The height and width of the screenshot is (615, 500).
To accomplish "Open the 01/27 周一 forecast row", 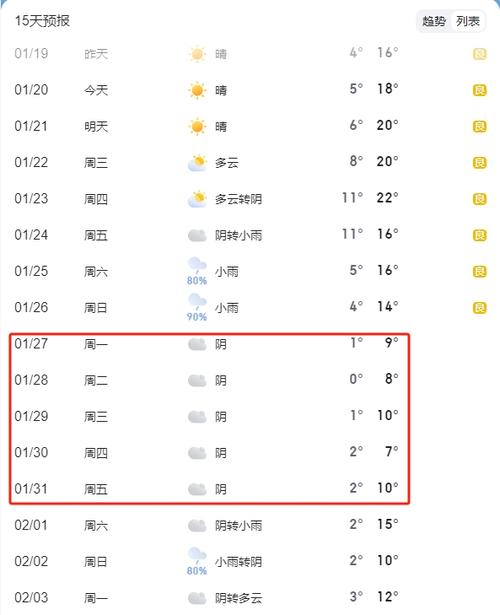I will point(207,344).
